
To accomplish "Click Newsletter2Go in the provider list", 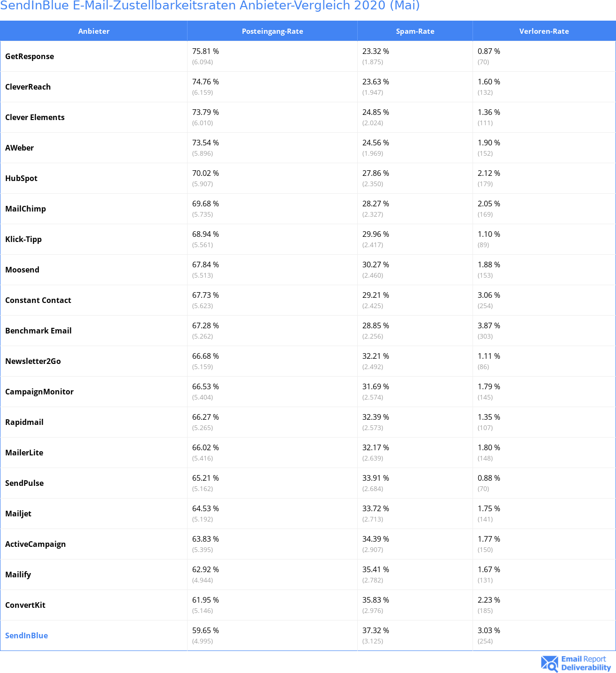I will coord(33,361).
